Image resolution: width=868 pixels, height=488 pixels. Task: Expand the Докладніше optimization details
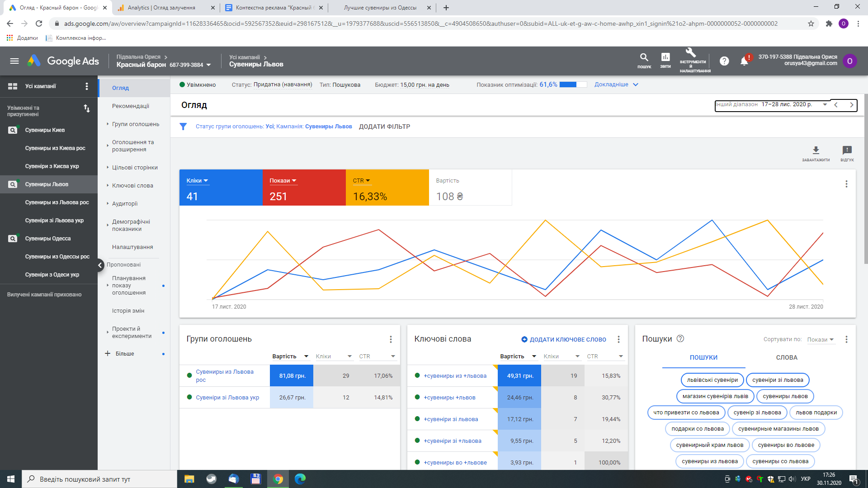(616, 84)
